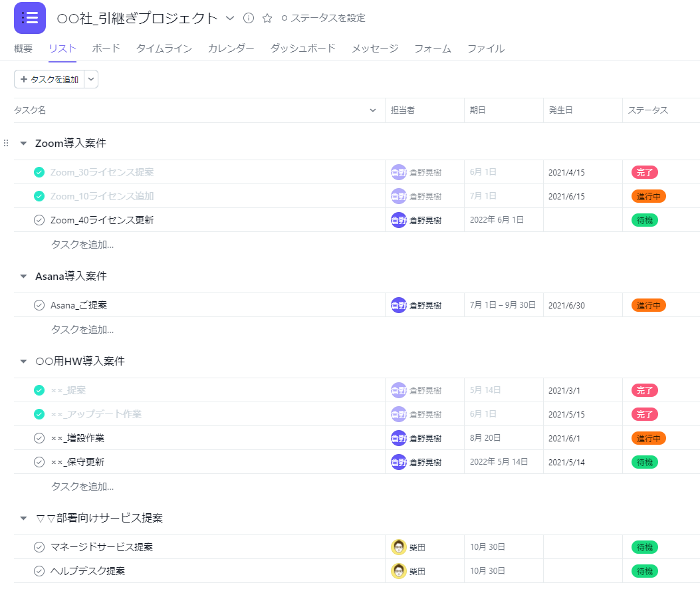This screenshot has width=700, height=589.
Task: Add a task under Zoom導入案件 section
Action: 82,245
